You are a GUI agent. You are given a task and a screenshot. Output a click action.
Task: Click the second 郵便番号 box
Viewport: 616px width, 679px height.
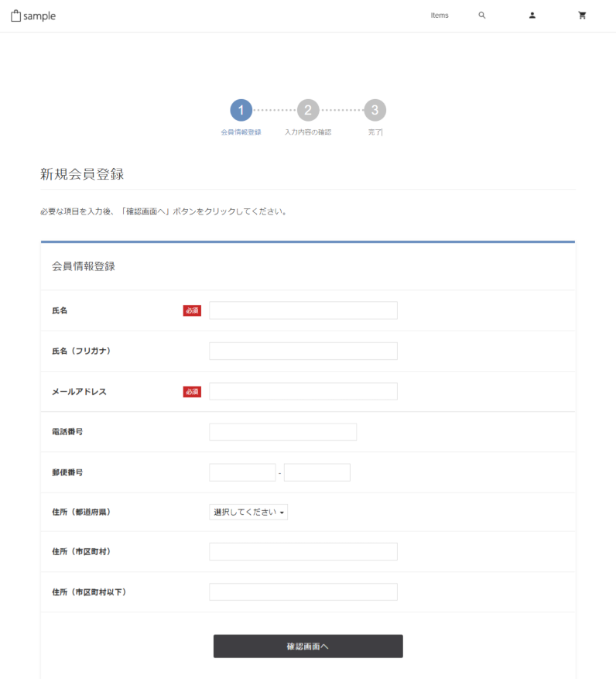tap(317, 472)
